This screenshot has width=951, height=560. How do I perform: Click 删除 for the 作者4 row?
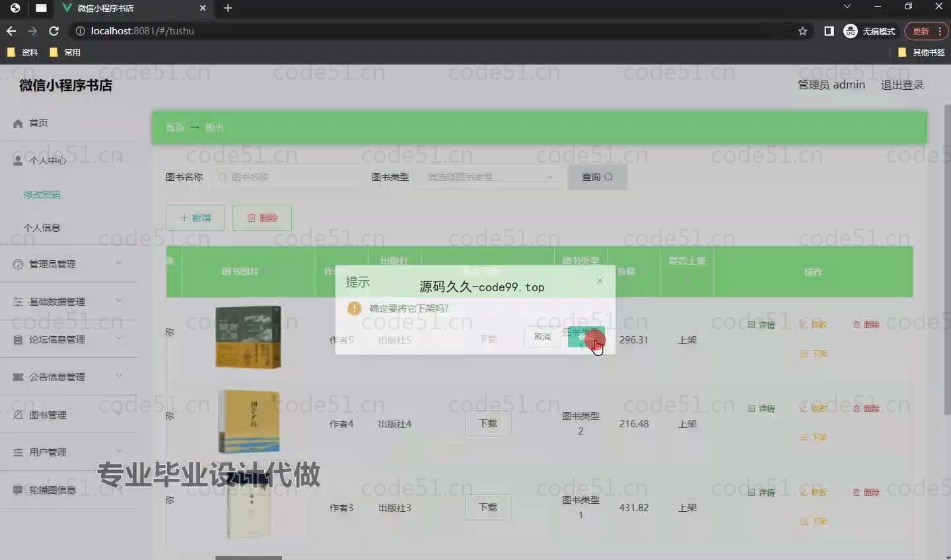(x=866, y=409)
